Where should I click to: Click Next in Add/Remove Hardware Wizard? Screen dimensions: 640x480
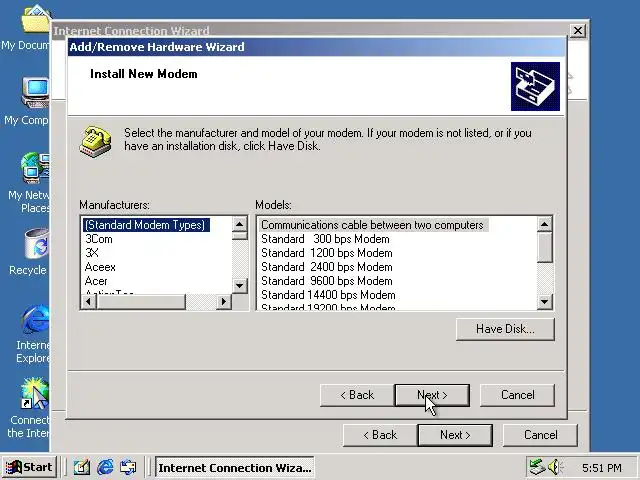[432, 395]
